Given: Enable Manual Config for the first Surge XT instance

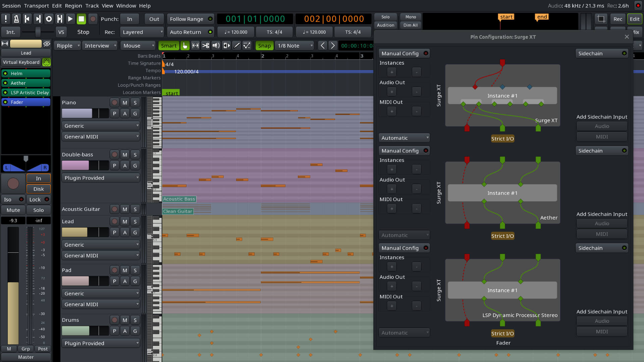Looking at the screenshot, I should tap(404, 53).
